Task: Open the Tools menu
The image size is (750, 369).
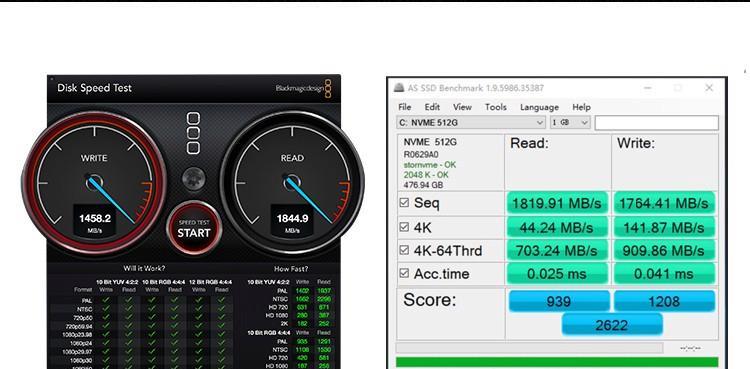Action: 496,107
